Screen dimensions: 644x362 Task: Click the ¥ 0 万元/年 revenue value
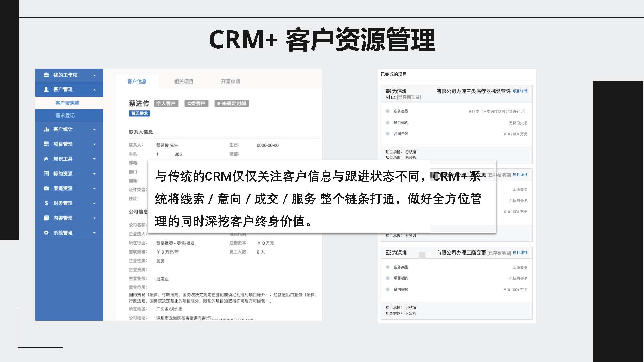(x=168, y=252)
